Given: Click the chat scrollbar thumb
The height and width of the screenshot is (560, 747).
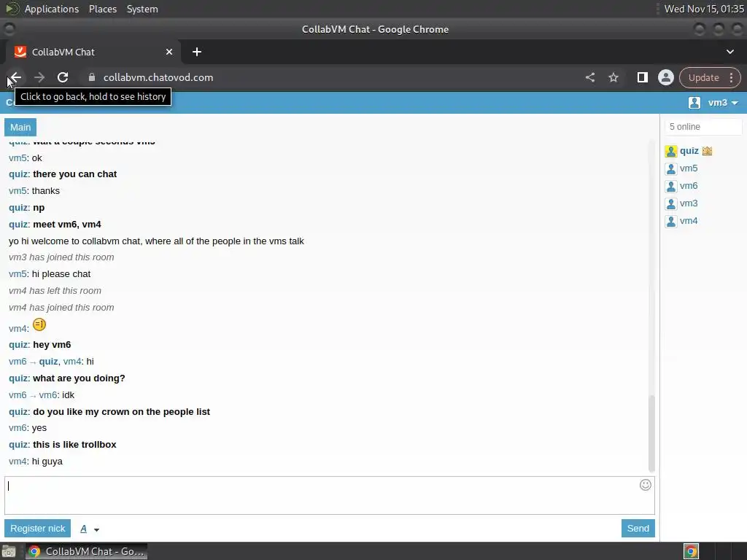Looking at the screenshot, I should pos(651,433).
